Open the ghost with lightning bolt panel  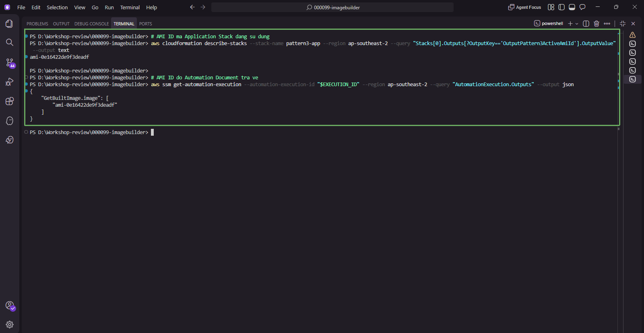point(9,140)
